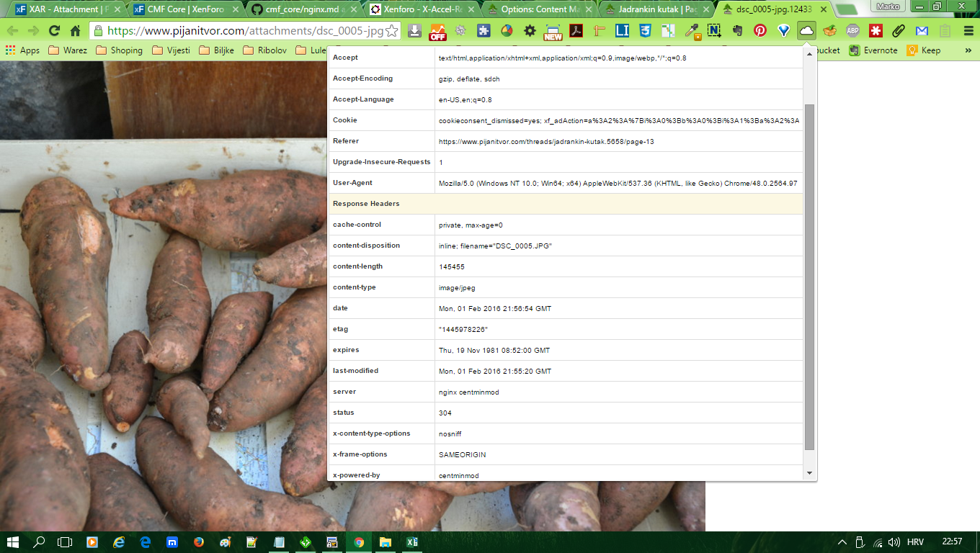Open the download extension icon
This screenshot has height=553, width=980.
(414, 31)
